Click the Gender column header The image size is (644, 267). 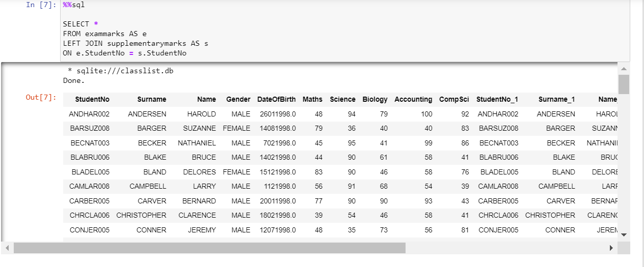pos(238,99)
